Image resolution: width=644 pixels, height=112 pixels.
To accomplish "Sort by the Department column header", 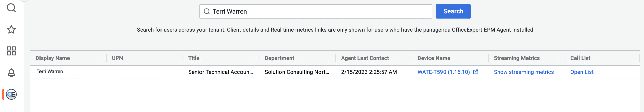I will [x=279, y=58].
